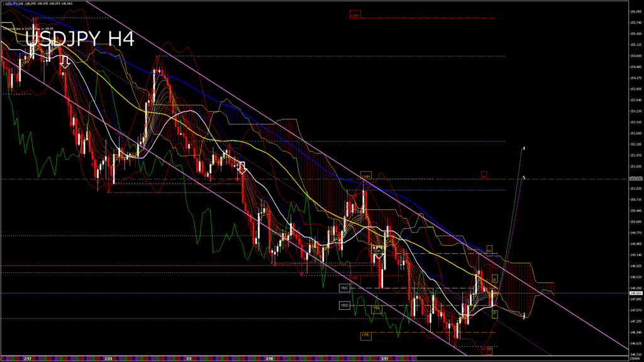Click the orange LWL level label

(x=365, y=336)
